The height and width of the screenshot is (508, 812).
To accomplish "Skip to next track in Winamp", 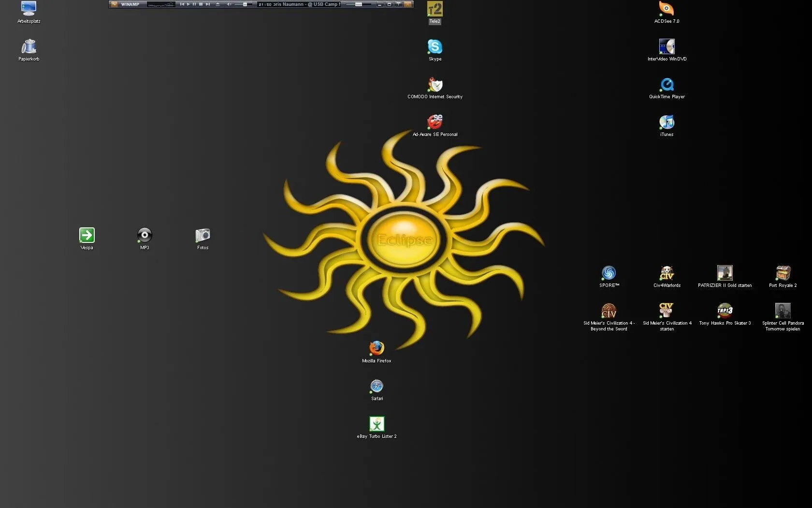I will coord(207,4).
